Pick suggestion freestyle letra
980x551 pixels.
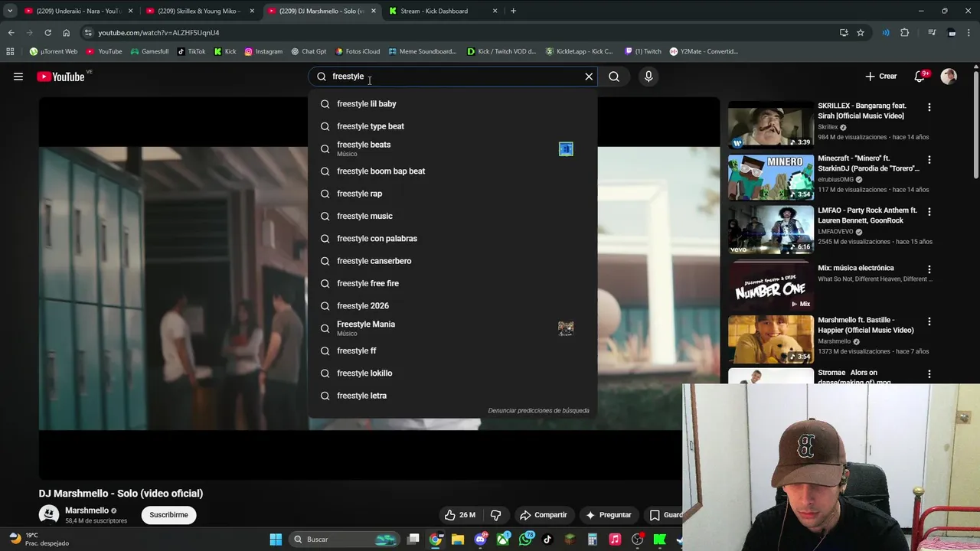[452, 396]
